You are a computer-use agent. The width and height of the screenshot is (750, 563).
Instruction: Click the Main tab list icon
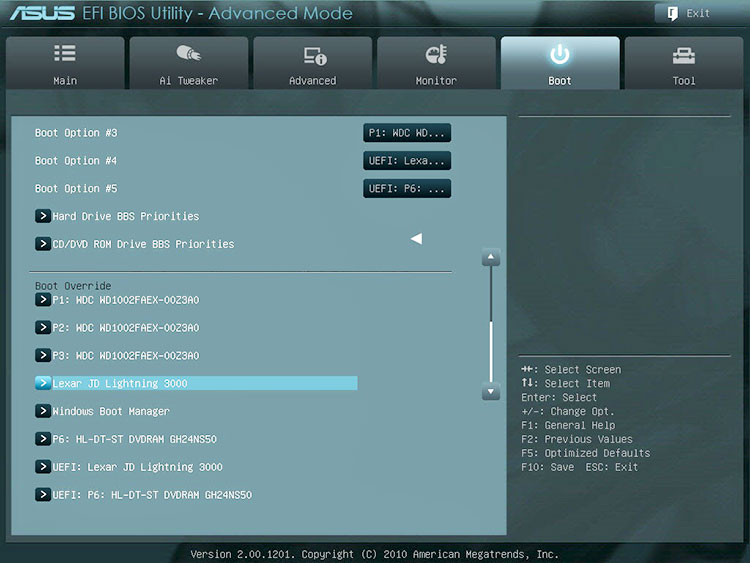pos(64,54)
